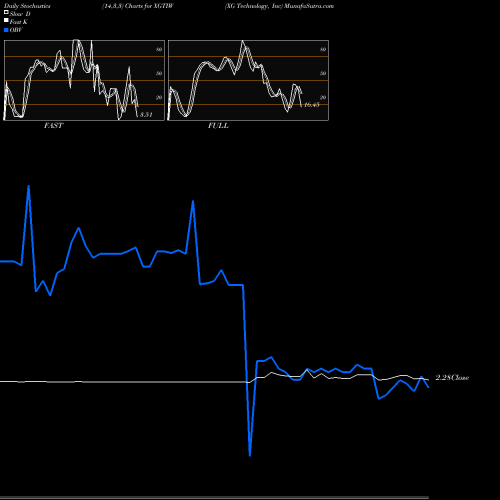The image size is (500, 500).
Task: Click the 20 axis label in FAST chart
Action: (x=159, y=97)
